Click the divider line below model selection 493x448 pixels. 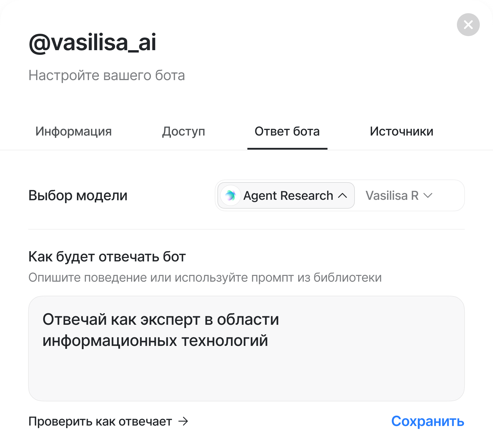click(x=246, y=229)
